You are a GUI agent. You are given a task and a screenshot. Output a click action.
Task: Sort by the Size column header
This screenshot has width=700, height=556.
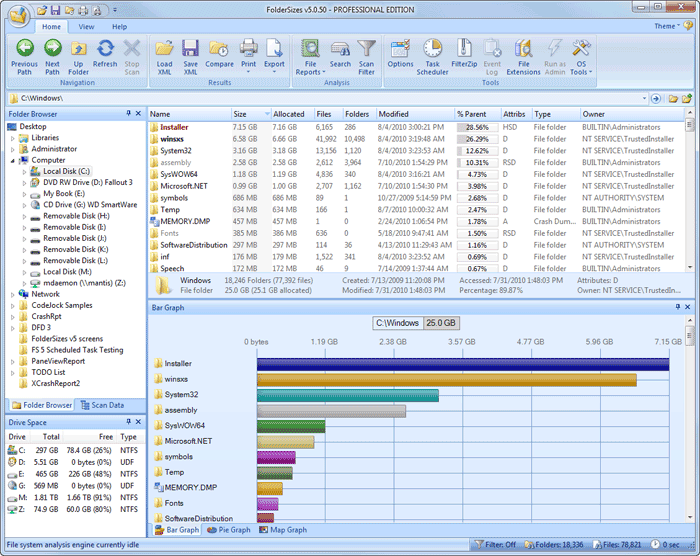pyautogui.click(x=240, y=114)
